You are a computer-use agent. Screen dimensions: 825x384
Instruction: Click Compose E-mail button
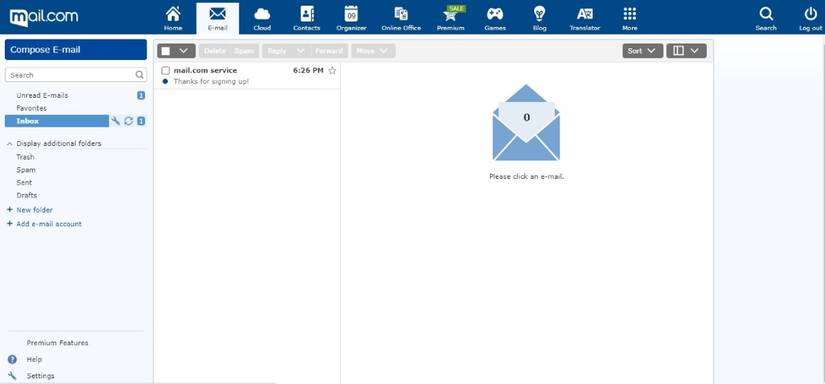pyautogui.click(x=76, y=49)
